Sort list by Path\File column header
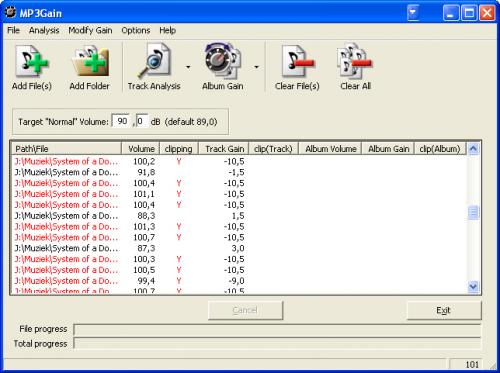 coord(66,149)
